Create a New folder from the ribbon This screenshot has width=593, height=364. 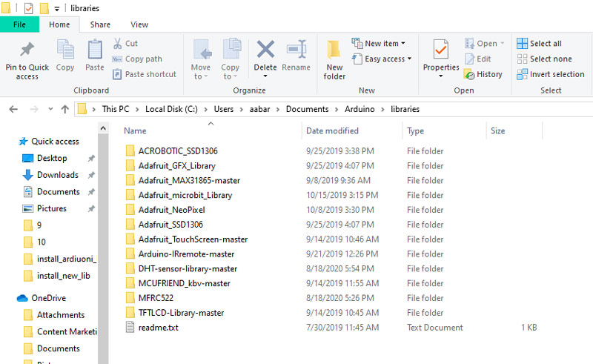(x=334, y=60)
